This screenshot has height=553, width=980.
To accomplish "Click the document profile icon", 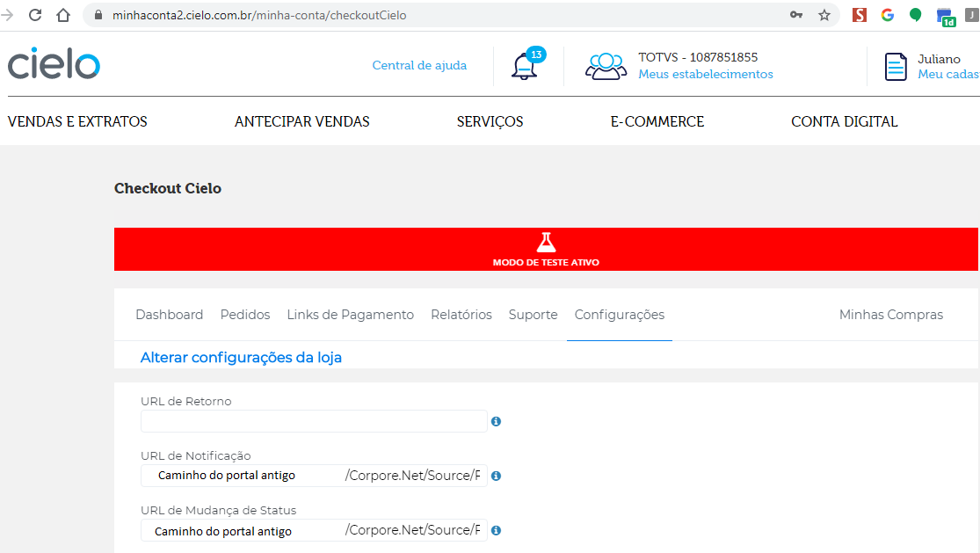I will coord(896,66).
